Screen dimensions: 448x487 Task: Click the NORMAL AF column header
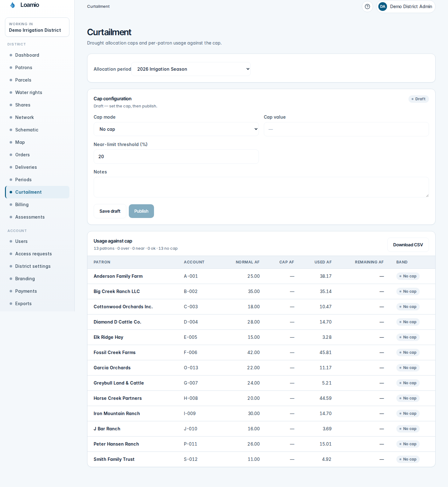[248, 262]
